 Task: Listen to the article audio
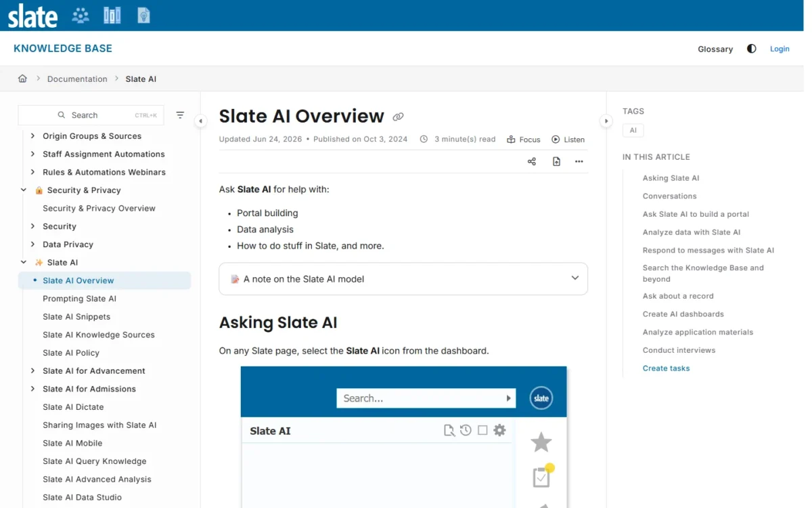(568, 140)
